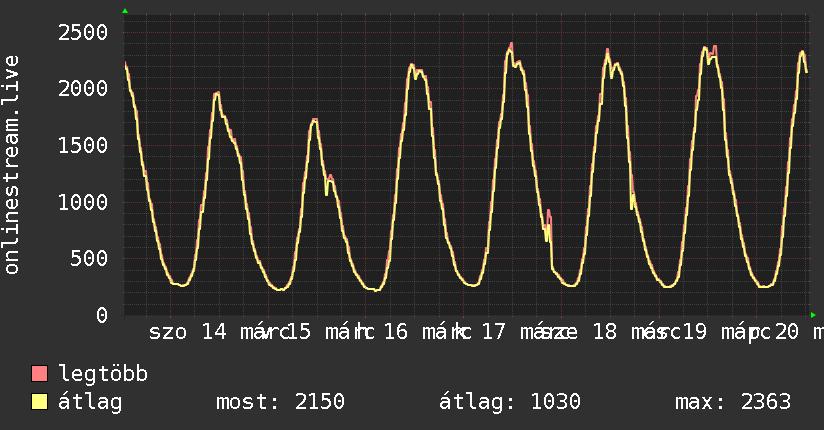Click the 18 date label on the x-axis

click(x=604, y=332)
